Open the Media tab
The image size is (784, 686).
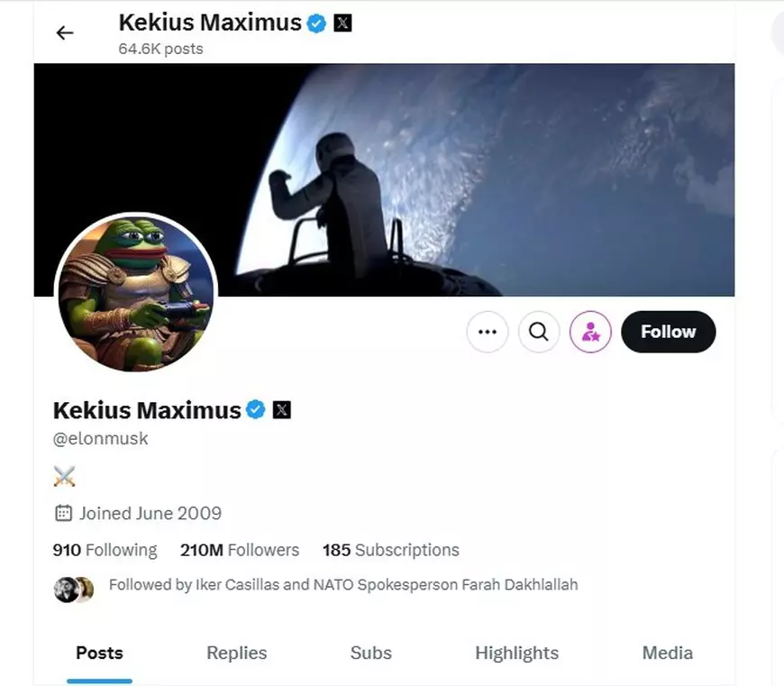point(667,653)
